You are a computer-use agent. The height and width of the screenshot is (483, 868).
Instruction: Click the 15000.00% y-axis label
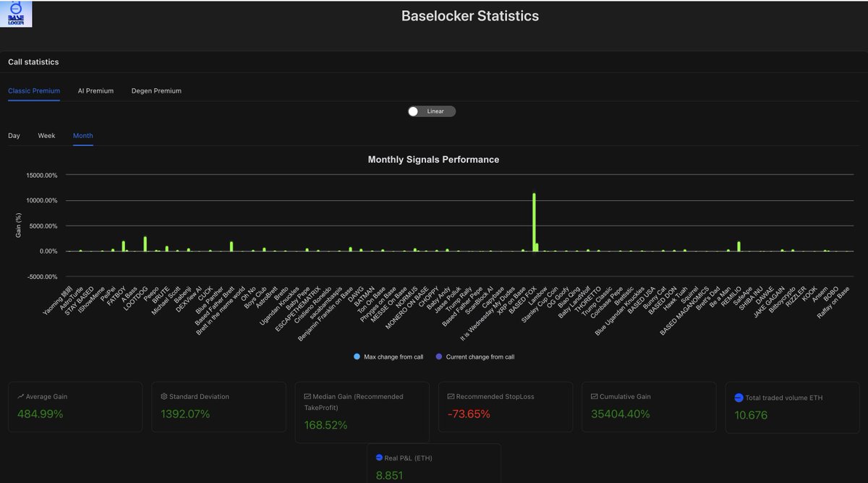pyautogui.click(x=43, y=175)
